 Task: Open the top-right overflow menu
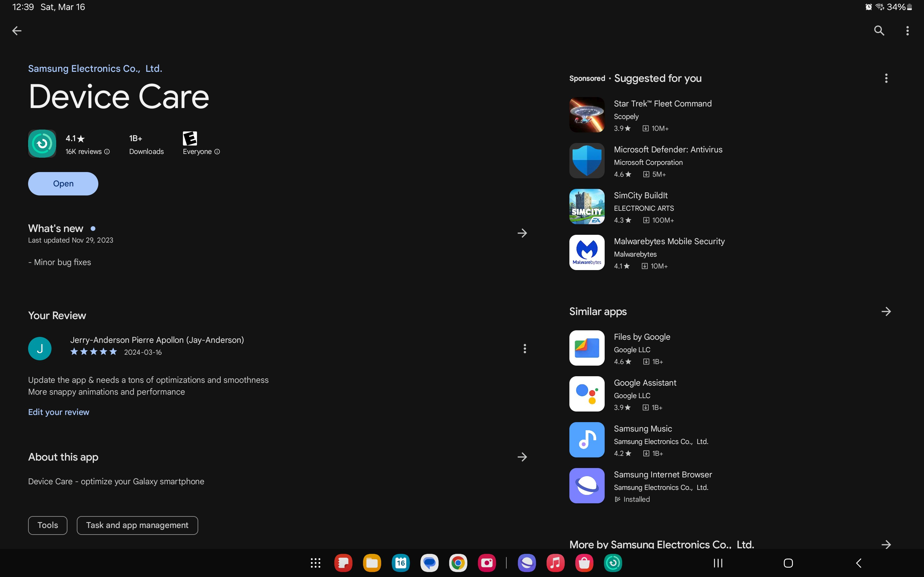[x=907, y=31]
